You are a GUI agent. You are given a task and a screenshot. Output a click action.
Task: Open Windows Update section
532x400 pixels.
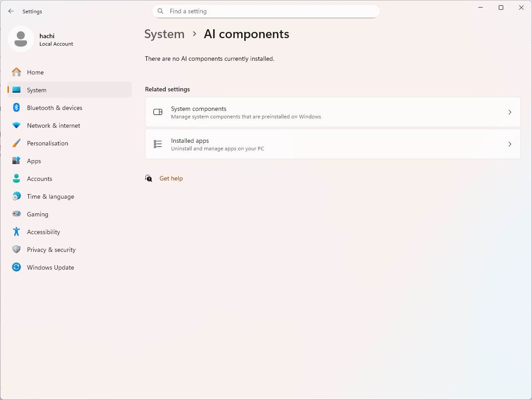coord(70,267)
